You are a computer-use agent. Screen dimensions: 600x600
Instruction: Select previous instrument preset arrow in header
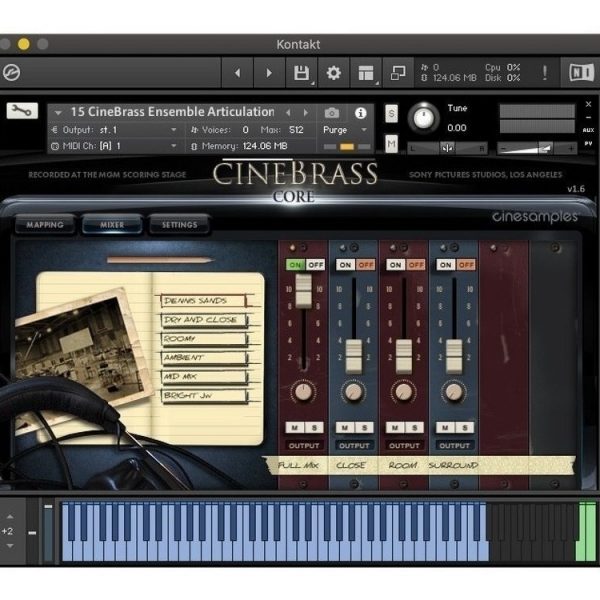288,112
